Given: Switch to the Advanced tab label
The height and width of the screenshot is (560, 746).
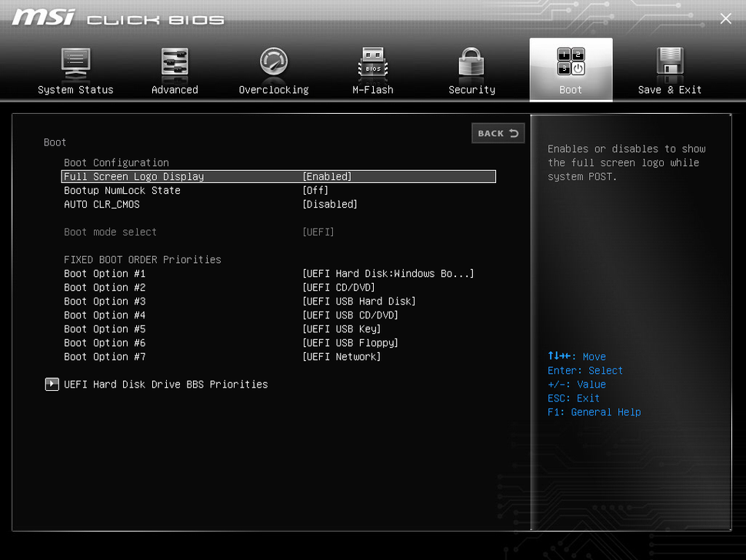Looking at the screenshot, I should (x=175, y=90).
